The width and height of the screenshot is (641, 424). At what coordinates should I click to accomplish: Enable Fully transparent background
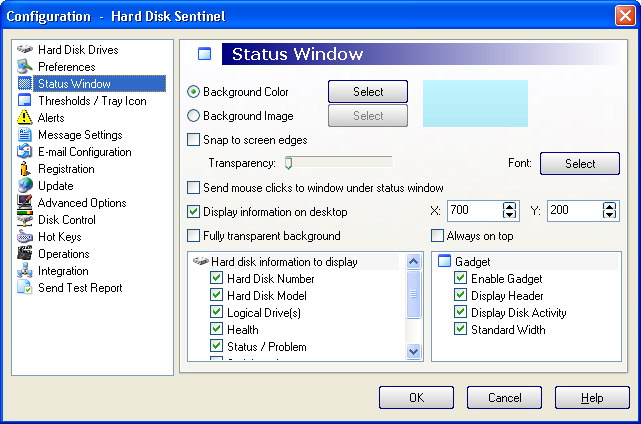[x=193, y=236]
